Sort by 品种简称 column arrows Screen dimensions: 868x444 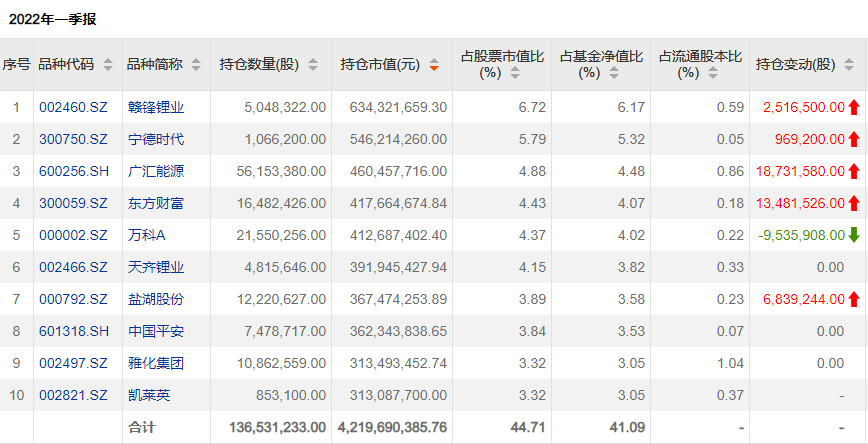(196, 65)
